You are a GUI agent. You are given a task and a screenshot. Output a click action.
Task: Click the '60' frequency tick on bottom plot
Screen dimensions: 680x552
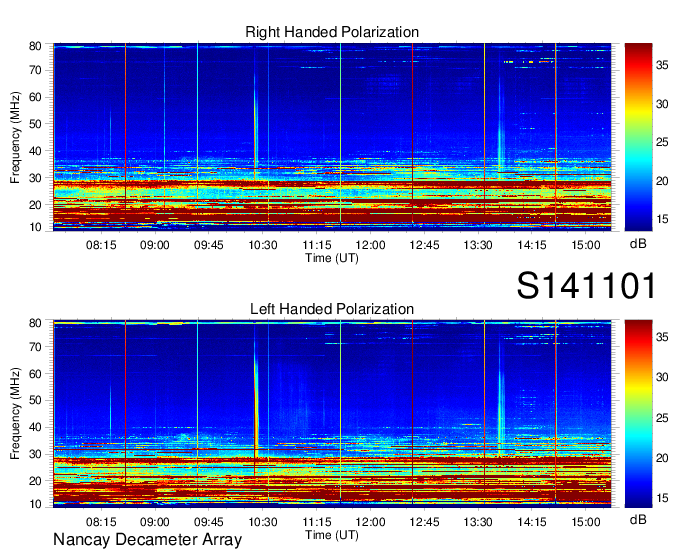[x=35, y=373]
